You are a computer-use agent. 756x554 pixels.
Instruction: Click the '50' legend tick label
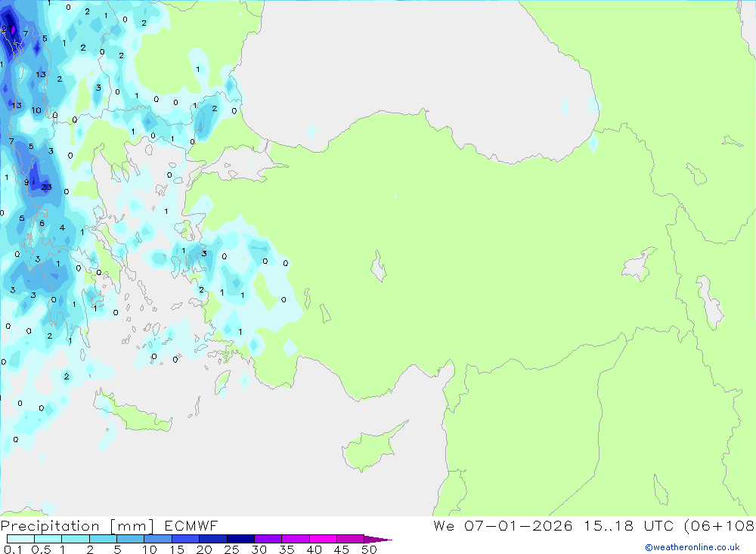(369, 549)
